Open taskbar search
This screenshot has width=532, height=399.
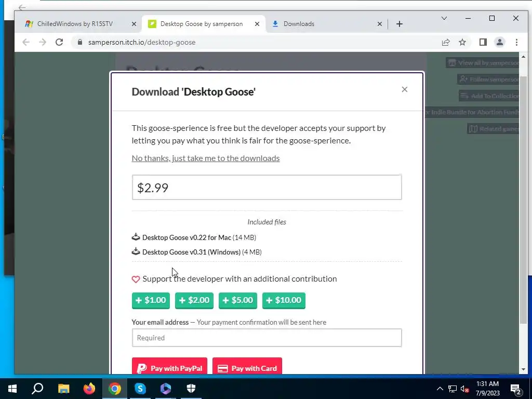click(x=37, y=389)
